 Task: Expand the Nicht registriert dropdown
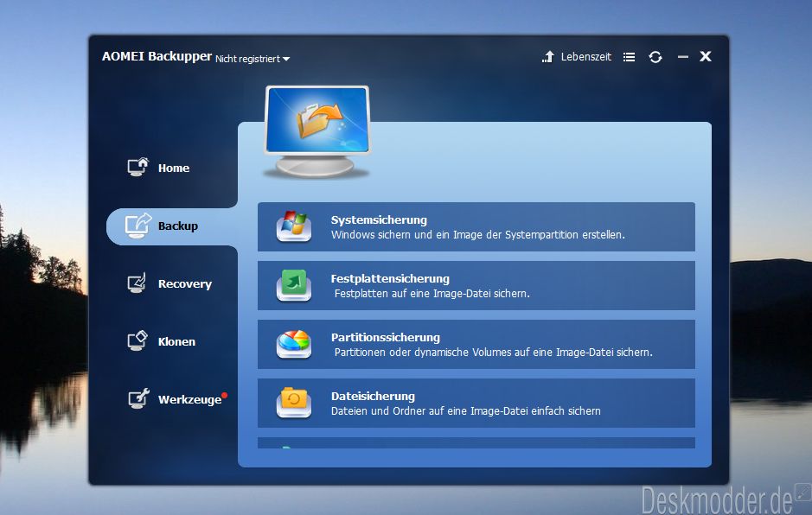253,59
